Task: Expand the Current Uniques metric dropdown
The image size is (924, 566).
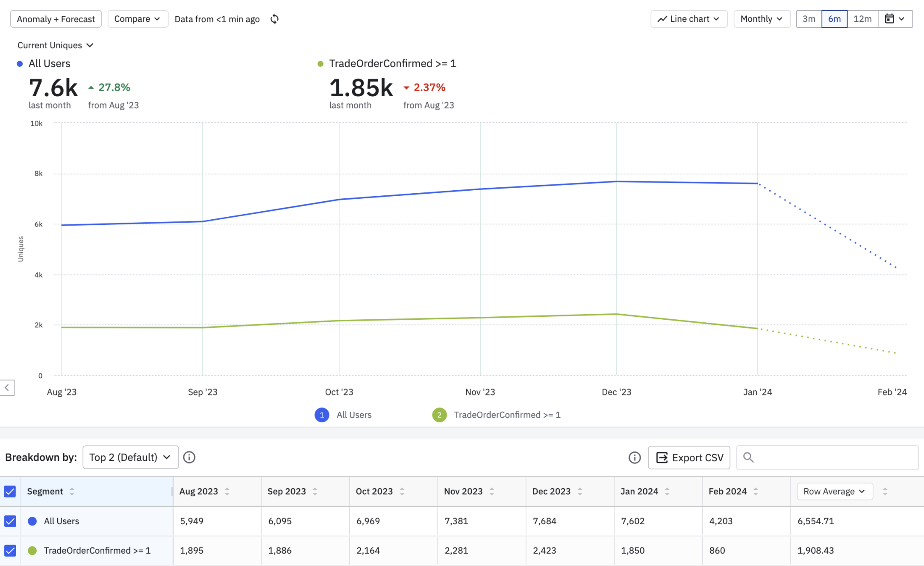Action: (x=55, y=45)
